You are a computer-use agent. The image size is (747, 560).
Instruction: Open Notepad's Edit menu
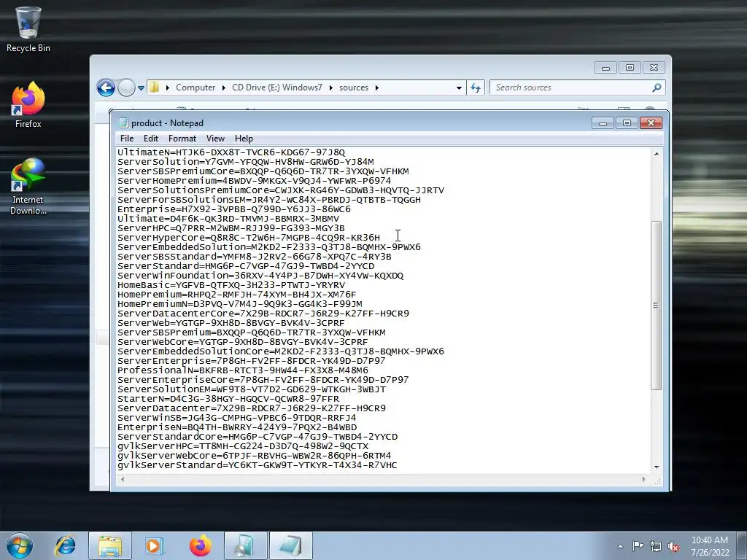point(150,139)
